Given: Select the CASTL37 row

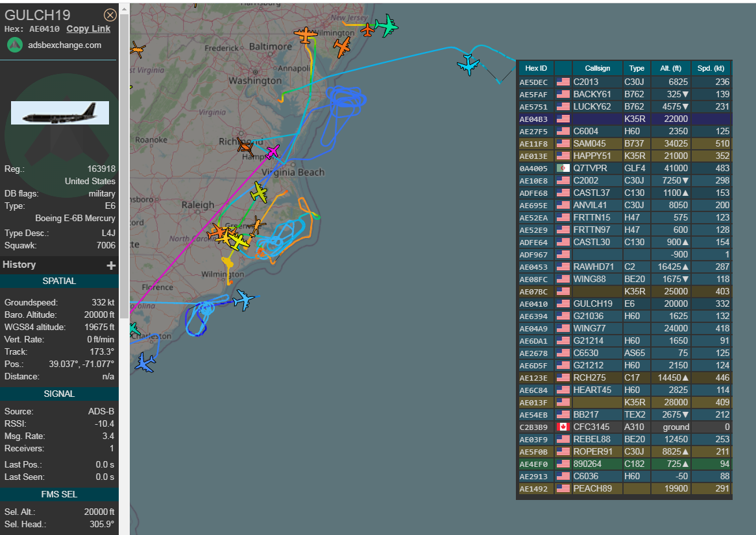Looking at the screenshot, I should click(x=624, y=193).
